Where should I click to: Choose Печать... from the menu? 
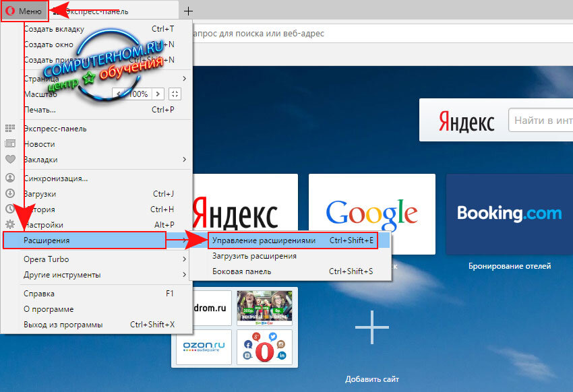click(96, 110)
